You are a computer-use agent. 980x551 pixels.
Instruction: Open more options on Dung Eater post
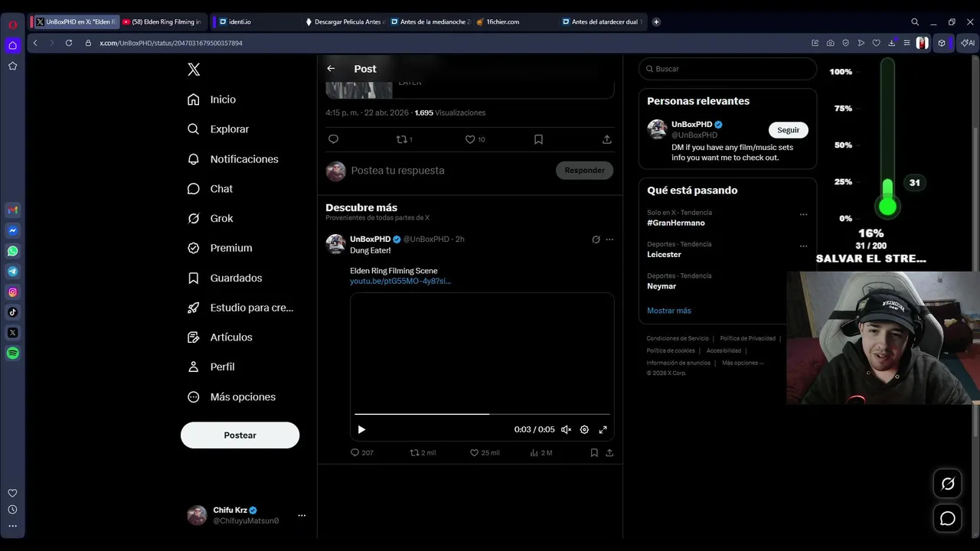tap(609, 240)
